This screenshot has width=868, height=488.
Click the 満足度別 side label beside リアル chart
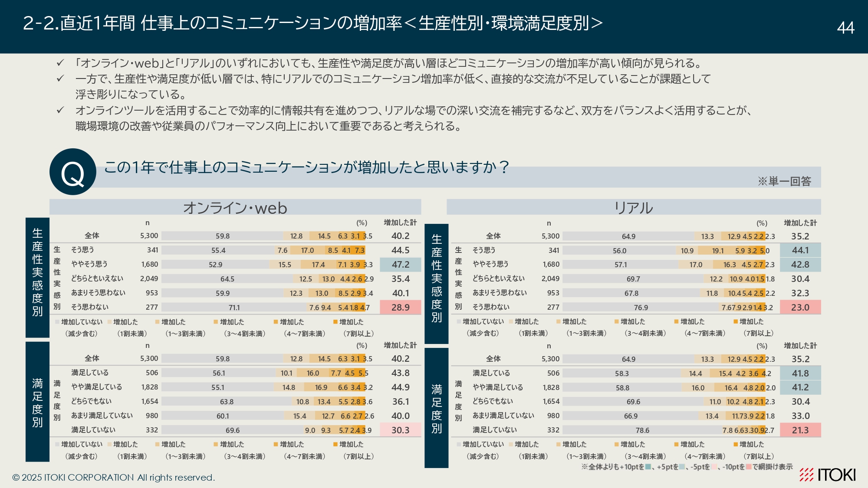437,408
